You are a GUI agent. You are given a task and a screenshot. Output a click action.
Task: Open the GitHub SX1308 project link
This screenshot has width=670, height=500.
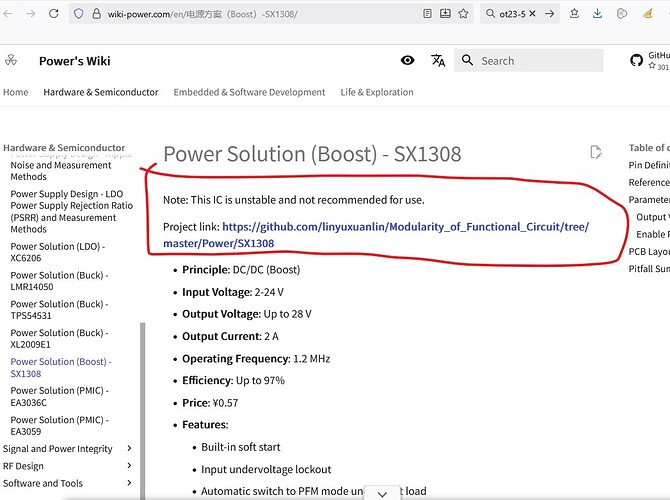(405, 235)
